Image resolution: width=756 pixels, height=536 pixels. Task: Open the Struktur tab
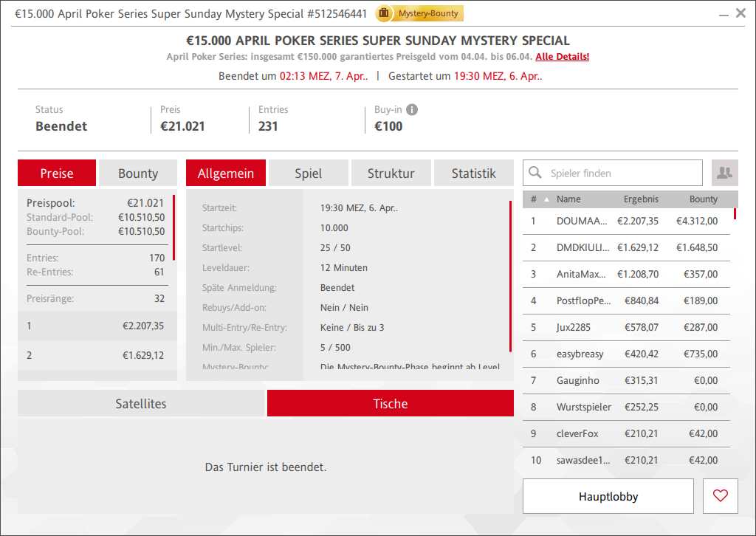pos(391,173)
